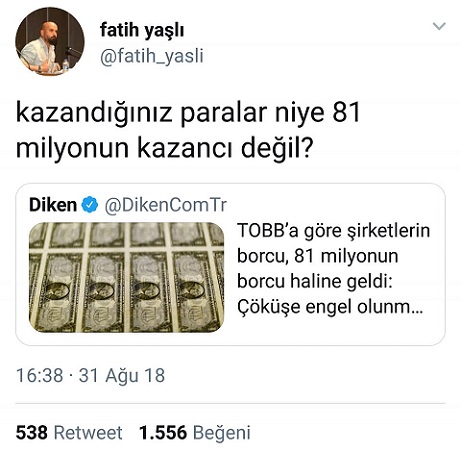Open the Diken account name in quote
The width and height of the screenshot is (461, 451).
tap(53, 204)
